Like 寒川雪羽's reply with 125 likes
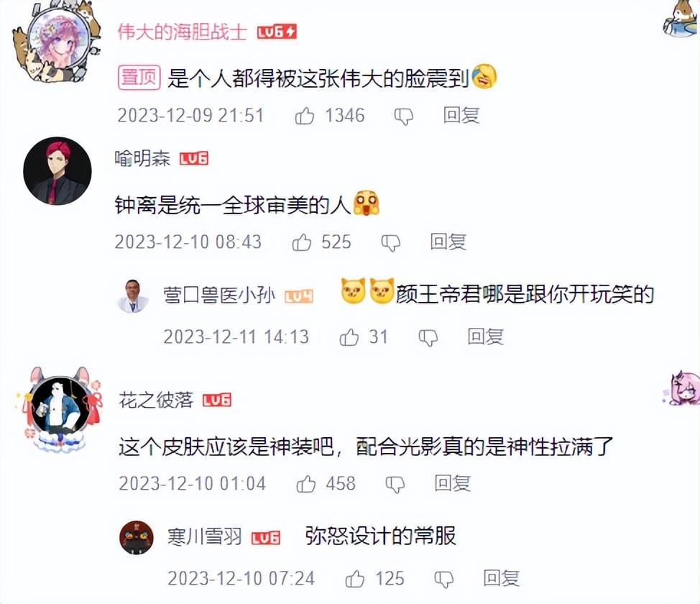Screen dimensions: 700x604 (355, 579)
